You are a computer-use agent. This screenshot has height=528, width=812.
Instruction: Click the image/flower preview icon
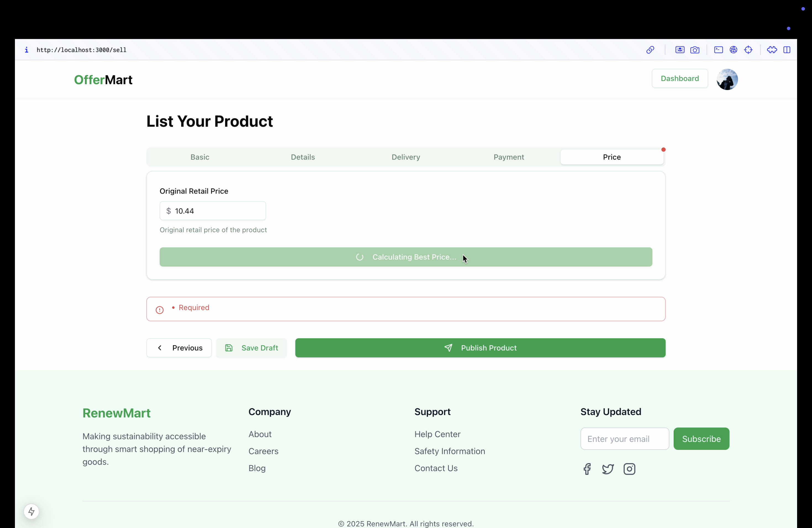coord(680,50)
